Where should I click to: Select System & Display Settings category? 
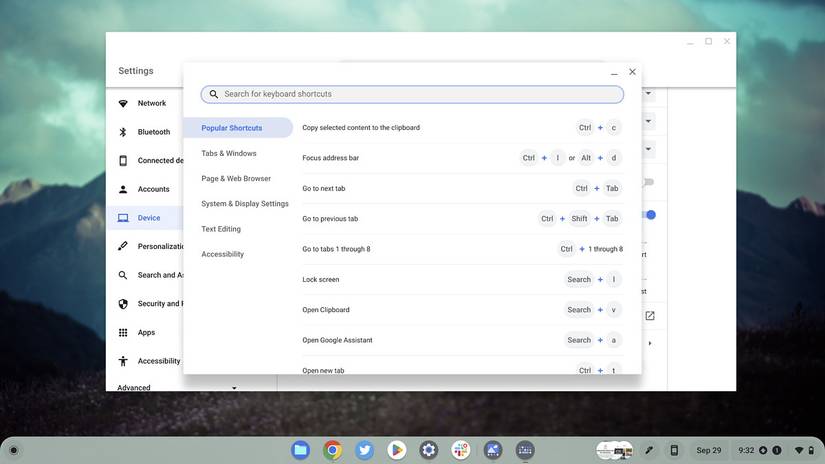coord(245,204)
